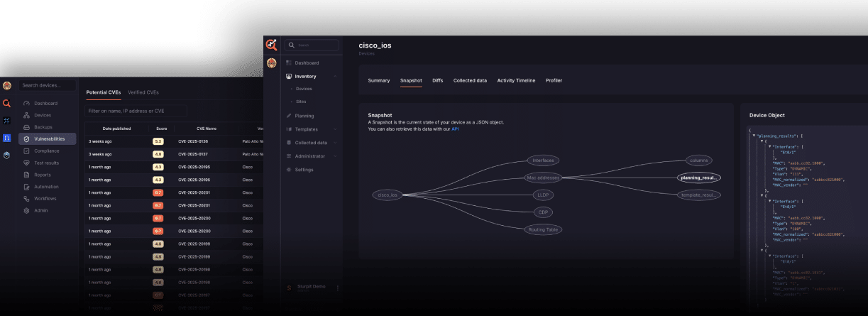Open the CVE-2025-0137 row
The width and height of the screenshot is (868, 316).
[173, 154]
